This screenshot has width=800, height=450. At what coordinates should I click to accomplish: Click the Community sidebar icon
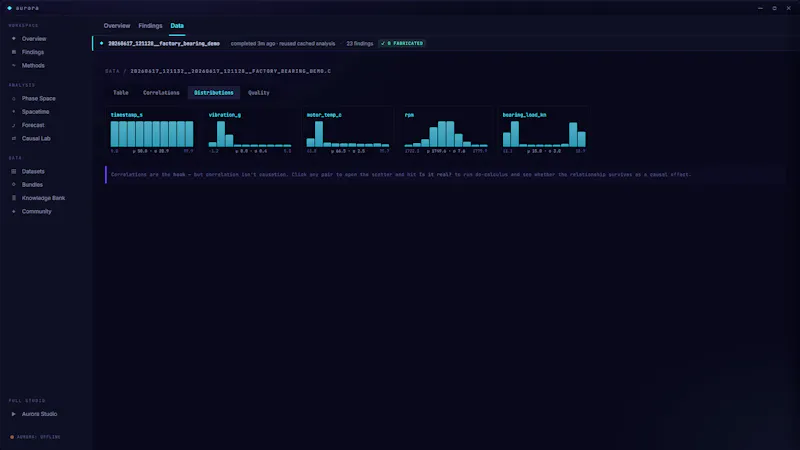[14, 211]
